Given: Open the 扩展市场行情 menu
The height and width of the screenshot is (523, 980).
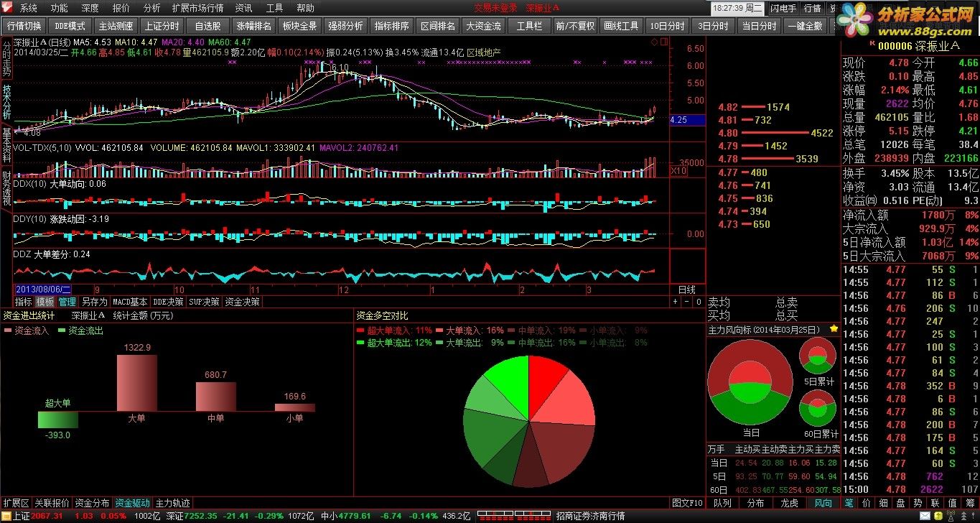Looking at the screenshot, I should 197,9.
